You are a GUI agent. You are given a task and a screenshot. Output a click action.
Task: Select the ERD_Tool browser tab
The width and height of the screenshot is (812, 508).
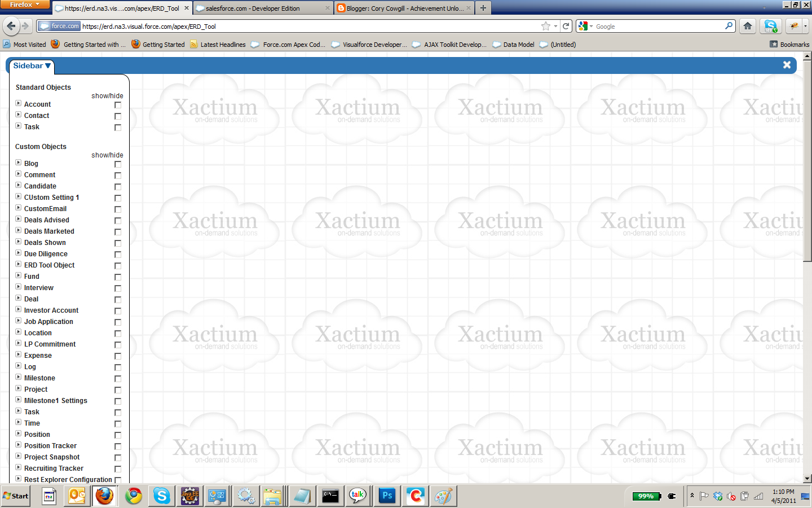[122, 8]
